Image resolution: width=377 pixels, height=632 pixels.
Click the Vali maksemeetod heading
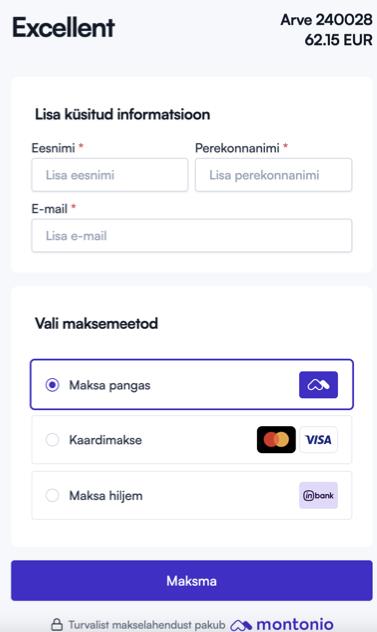(96, 323)
